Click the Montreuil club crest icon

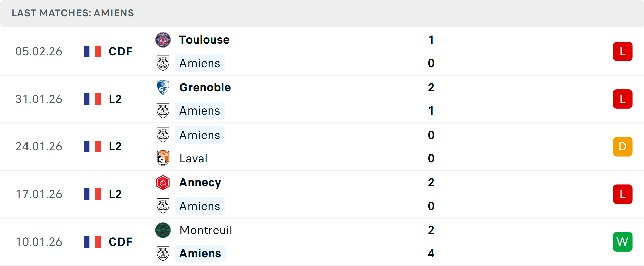(163, 230)
